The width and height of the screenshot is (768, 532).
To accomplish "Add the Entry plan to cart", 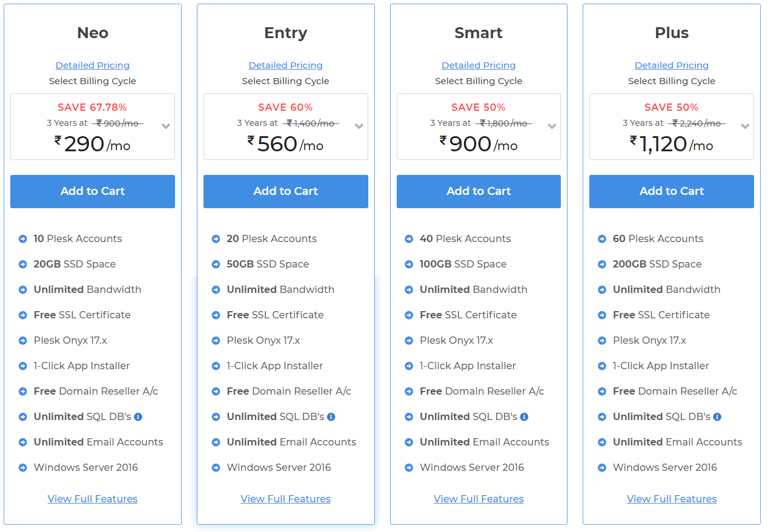I will [x=286, y=191].
